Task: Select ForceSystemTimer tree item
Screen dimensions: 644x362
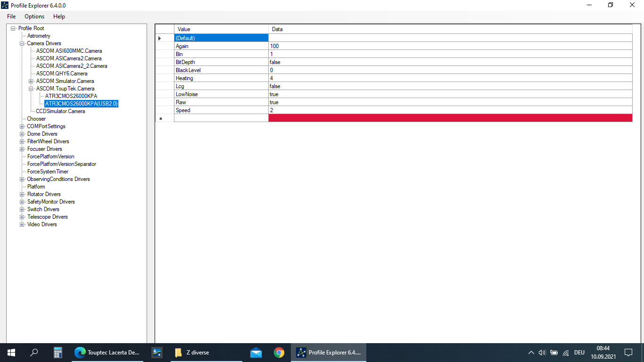Action: [x=48, y=172]
